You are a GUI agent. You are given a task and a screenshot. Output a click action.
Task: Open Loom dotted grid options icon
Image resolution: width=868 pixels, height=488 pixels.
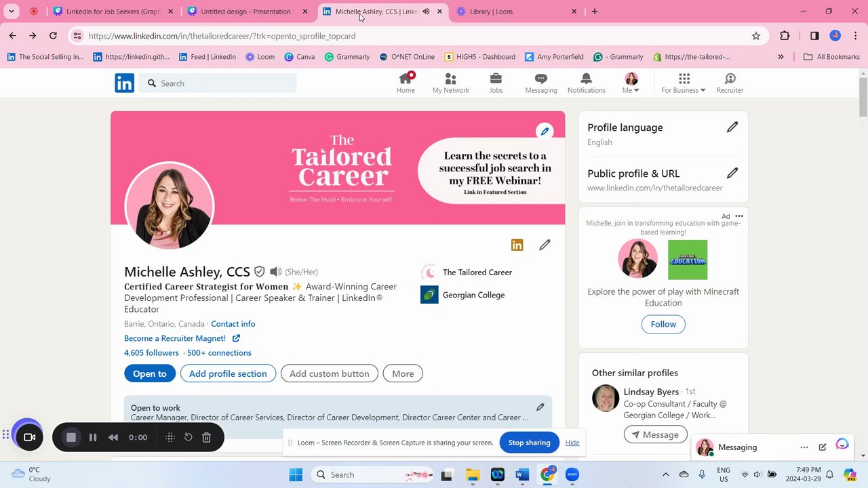[170, 437]
